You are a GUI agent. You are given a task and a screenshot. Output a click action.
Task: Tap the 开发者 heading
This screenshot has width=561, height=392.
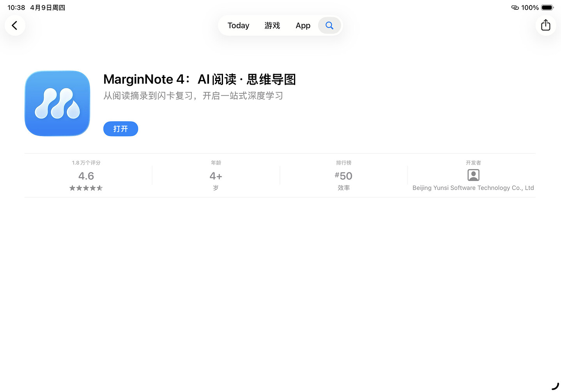click(473, 163)
